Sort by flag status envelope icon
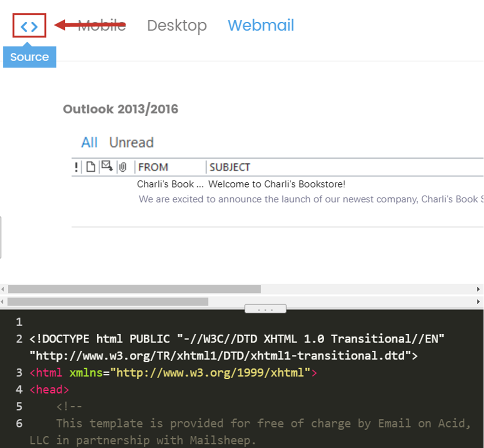This screenshot has height=448, width=484. coord(107,166)
